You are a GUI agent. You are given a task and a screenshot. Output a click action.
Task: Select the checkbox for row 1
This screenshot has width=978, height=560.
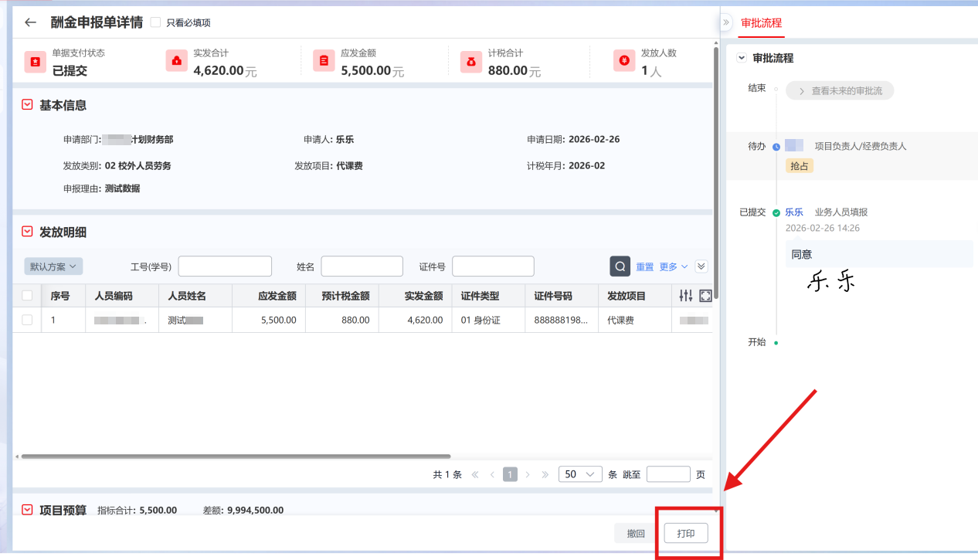27,320
